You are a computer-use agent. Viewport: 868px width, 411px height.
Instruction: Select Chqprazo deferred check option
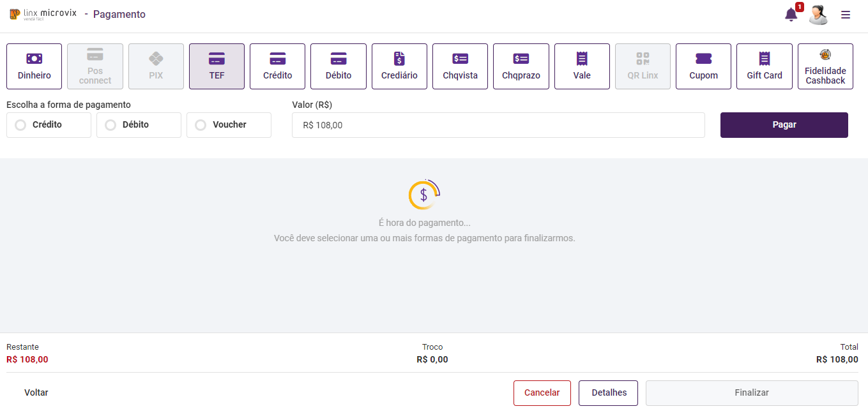pos(521,66)
